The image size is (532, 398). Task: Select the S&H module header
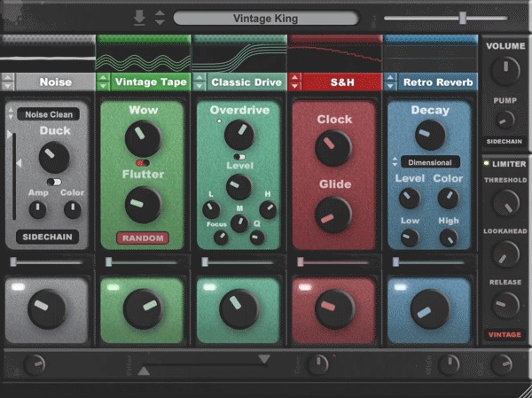pyautogui.click(x=342, y=82)
